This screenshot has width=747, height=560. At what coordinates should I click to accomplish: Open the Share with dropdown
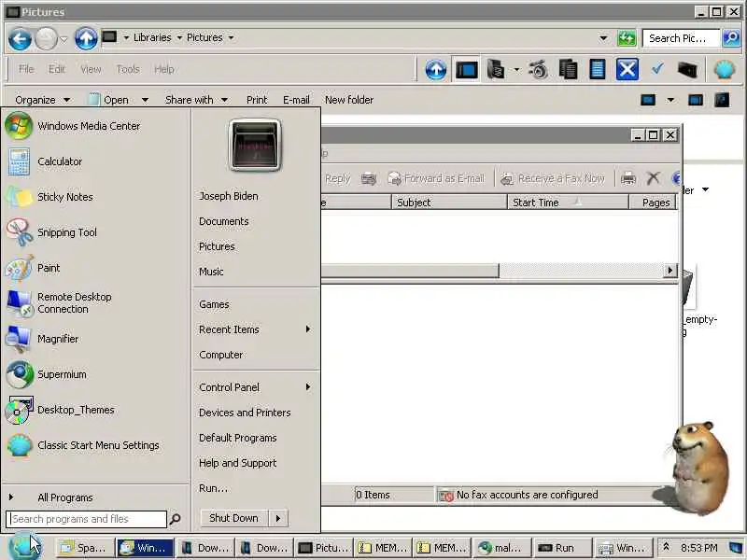pyautogui.click(x=196, y=100)
